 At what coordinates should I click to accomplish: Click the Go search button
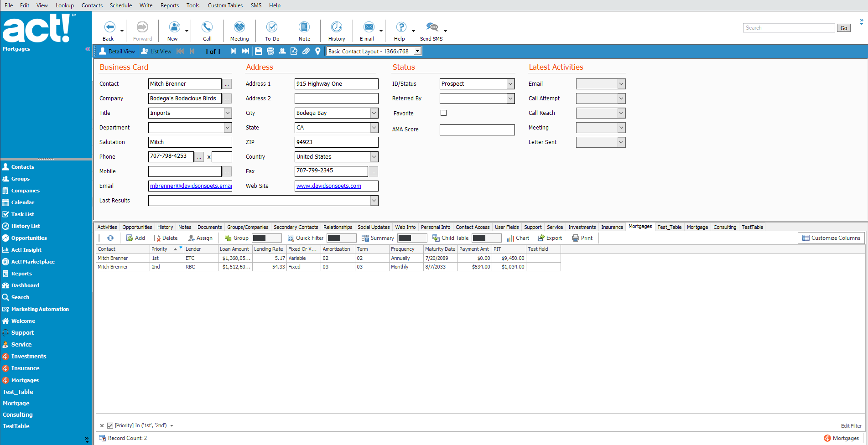pos(844,28)
